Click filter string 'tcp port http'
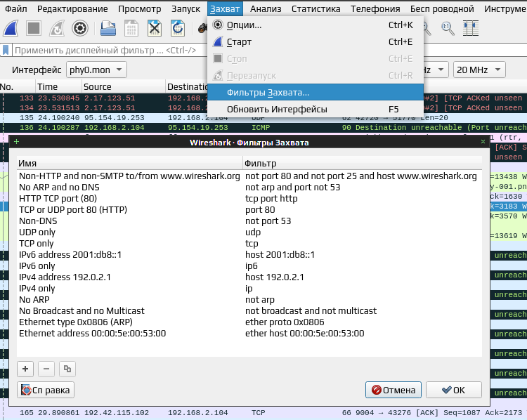This screenshot has width=527, height=420. 271,199
